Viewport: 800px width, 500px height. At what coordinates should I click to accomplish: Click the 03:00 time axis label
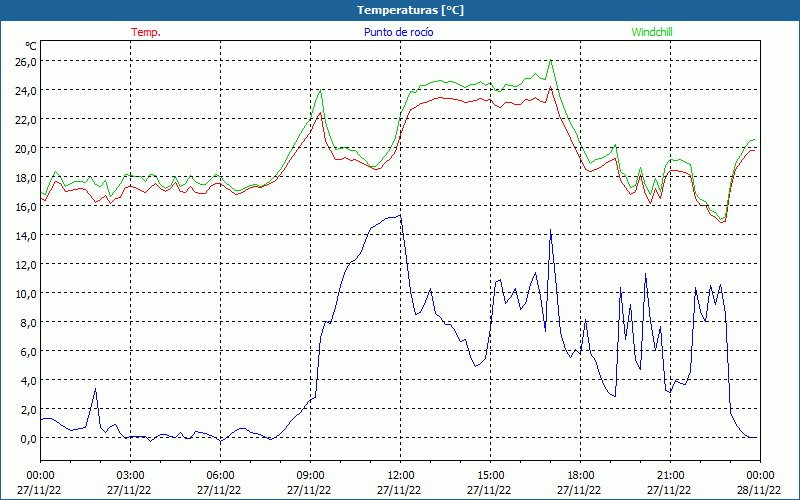pos(131,476)
